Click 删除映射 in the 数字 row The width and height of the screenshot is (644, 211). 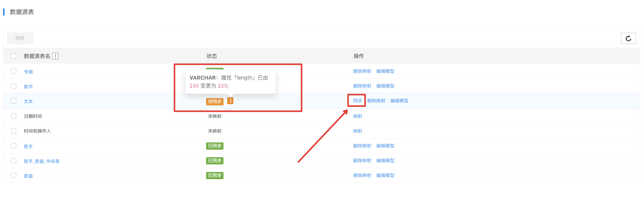point(362,86)
